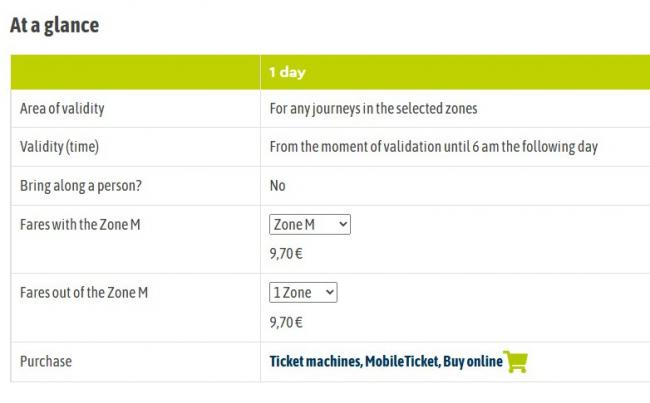Follow the MobileTicket link
650x403 pixels.
402,361
